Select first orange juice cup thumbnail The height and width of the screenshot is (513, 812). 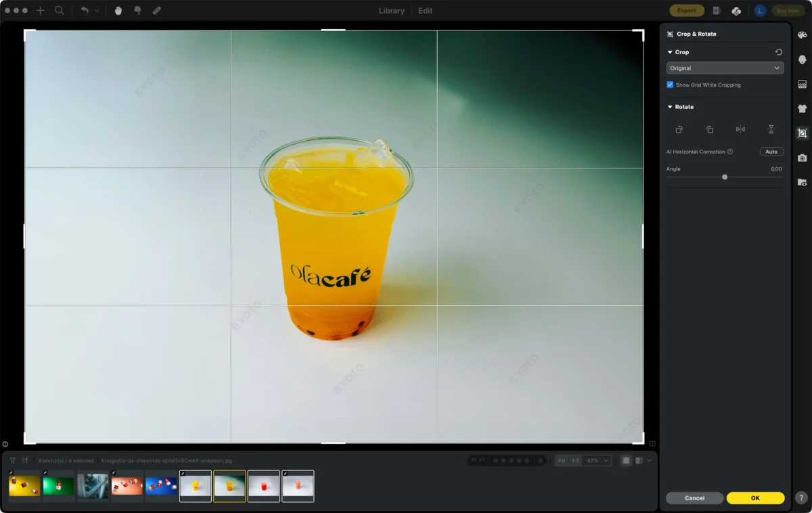(x=196, y=486)
